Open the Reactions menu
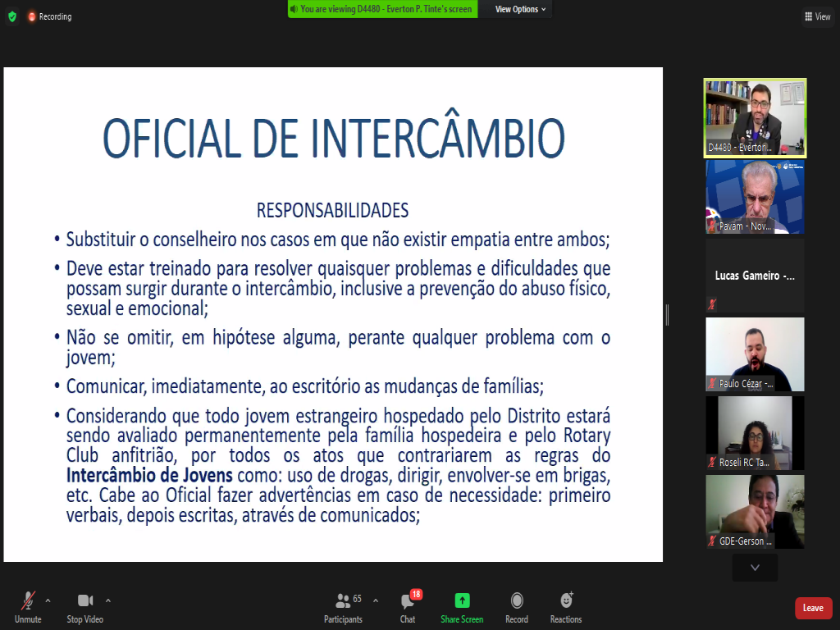The image size is (840, 630). [566, 606]
